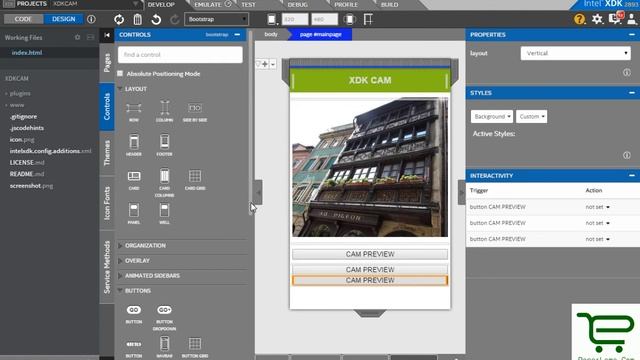This screenshot has height=360, width=640.
Task: Collapse the controls panel arrow icon
Action: (107, 35)
